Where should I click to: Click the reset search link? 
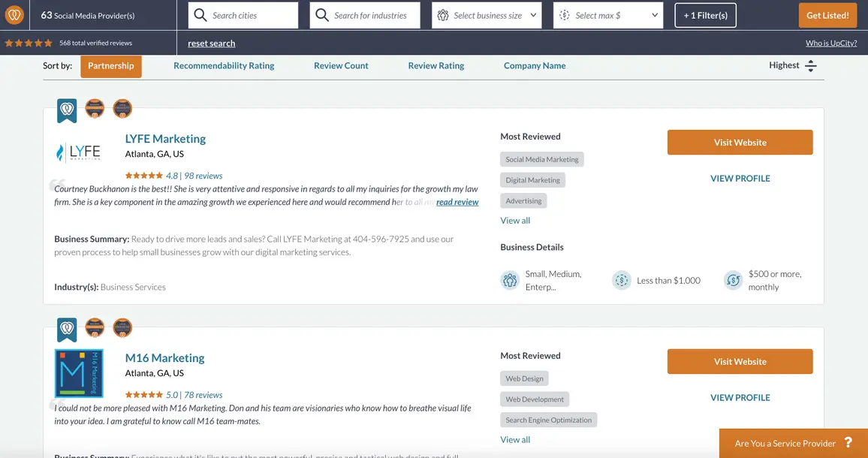click(x=211, y=44)
